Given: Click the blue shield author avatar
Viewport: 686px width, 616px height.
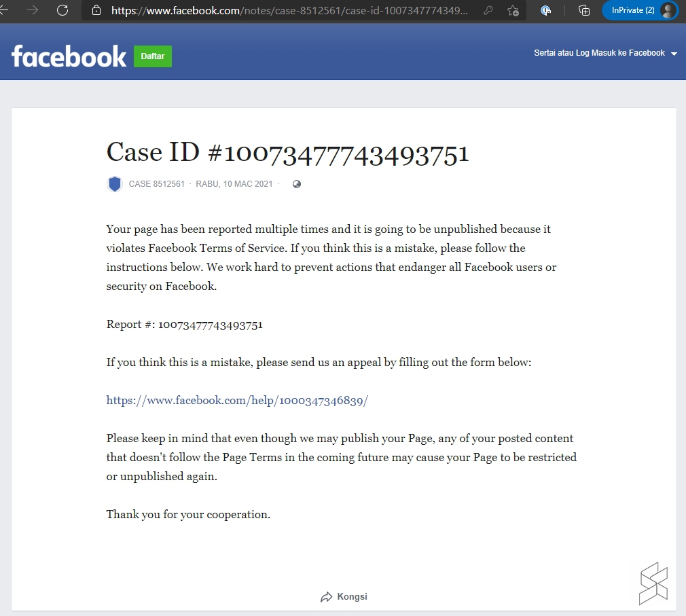Looking at the screenshot, I should click(115, 184).
